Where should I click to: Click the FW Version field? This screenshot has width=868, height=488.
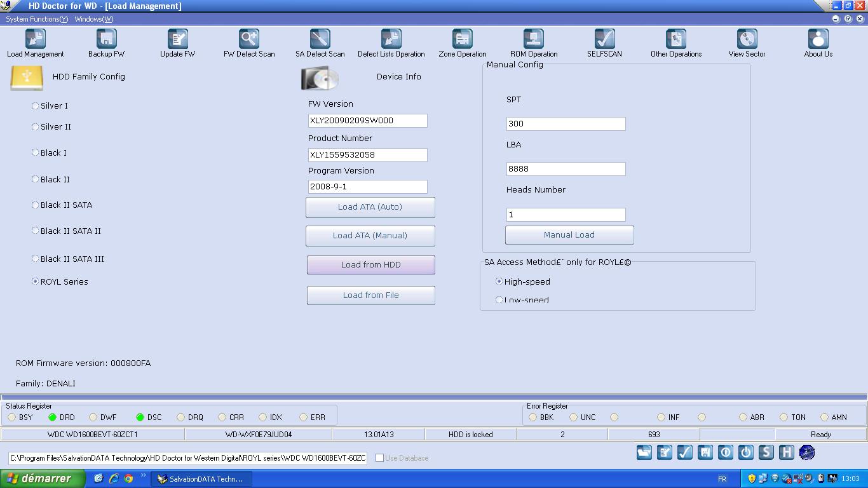[368, 121]
